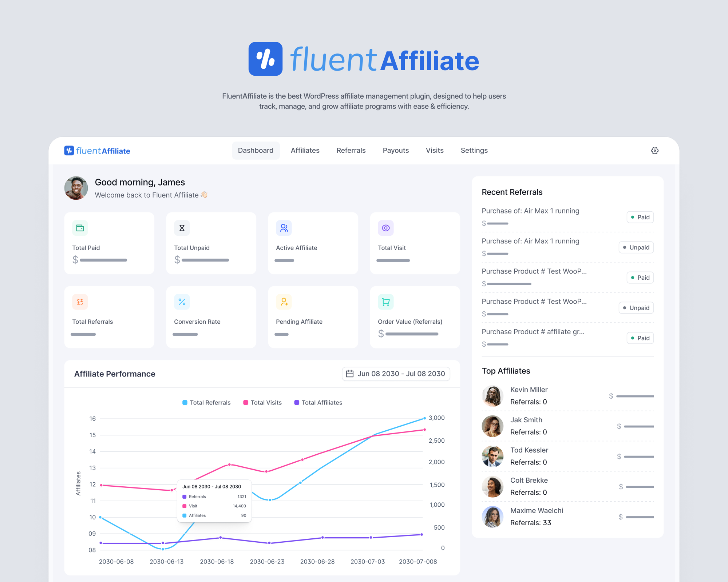This screenshot has height=582, width=728.
Task: Click the Affiliate Performance title
Action: tap(115, 374)
